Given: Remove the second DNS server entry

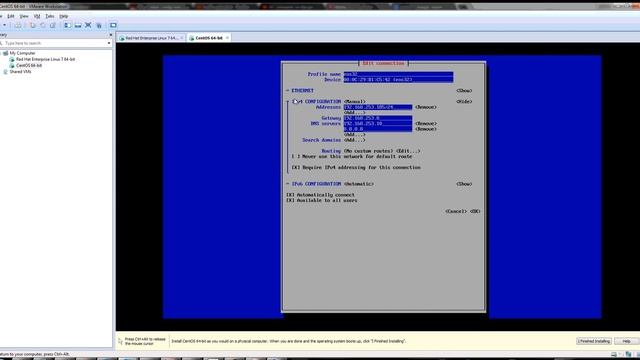Looking at the screenshot, I should click(426, 129).
